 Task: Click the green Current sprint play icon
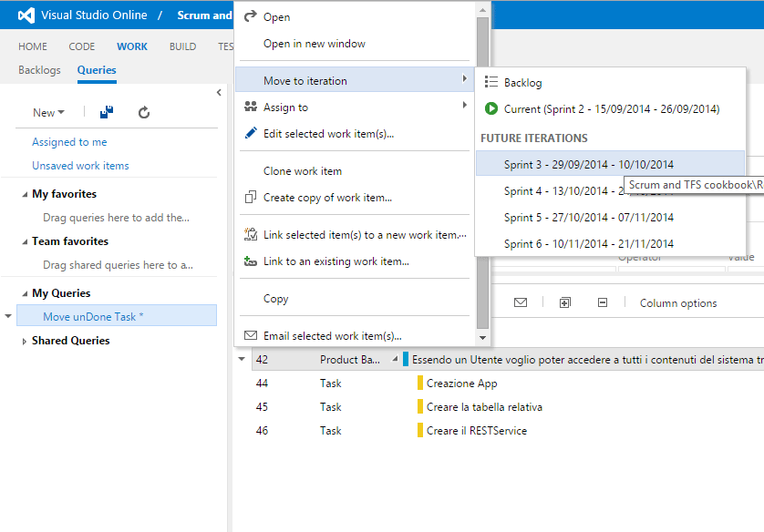[491, 108]
